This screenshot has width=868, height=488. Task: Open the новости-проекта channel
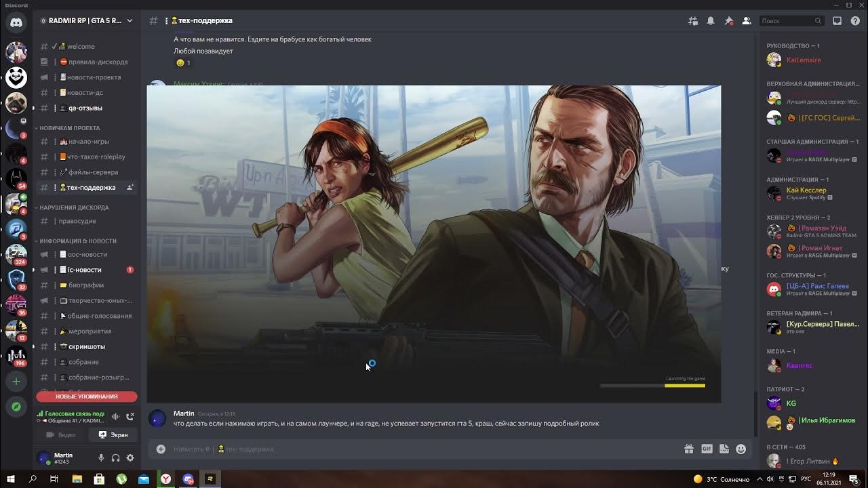pyautogui.click(x=87, y=77)
